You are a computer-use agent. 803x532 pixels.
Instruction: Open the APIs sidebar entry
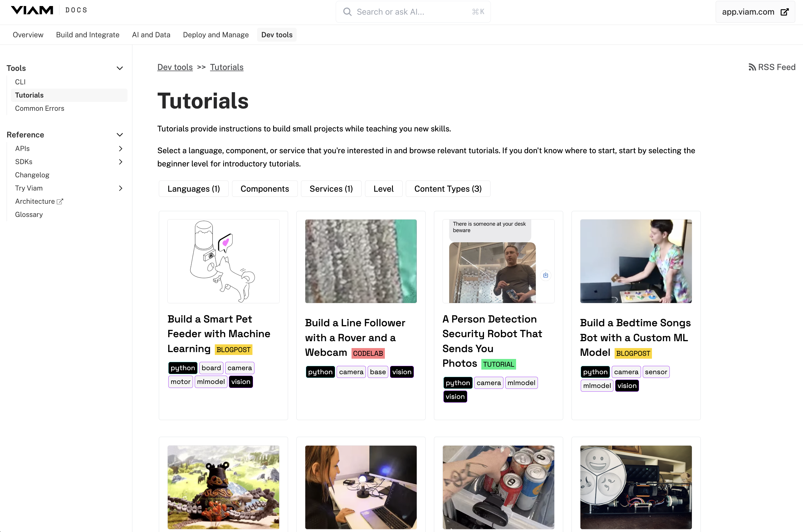(x=22, y=149)
